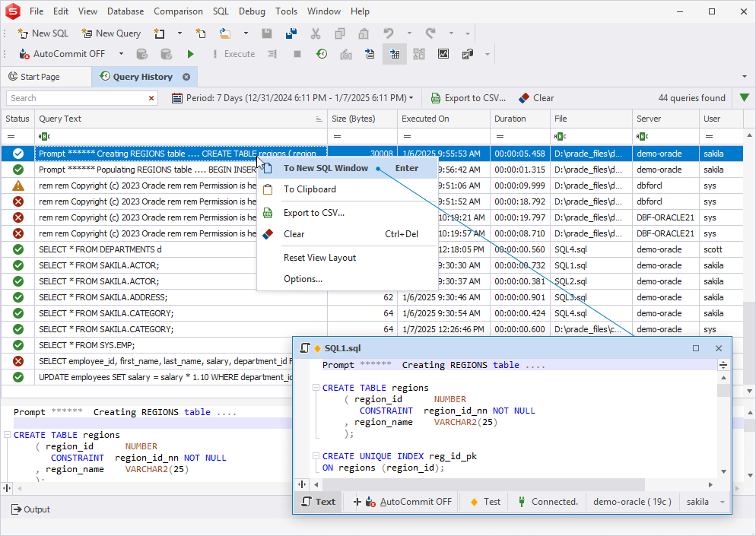Collapse CREATE TABLE block in bottom preview pane

[8, 435]
